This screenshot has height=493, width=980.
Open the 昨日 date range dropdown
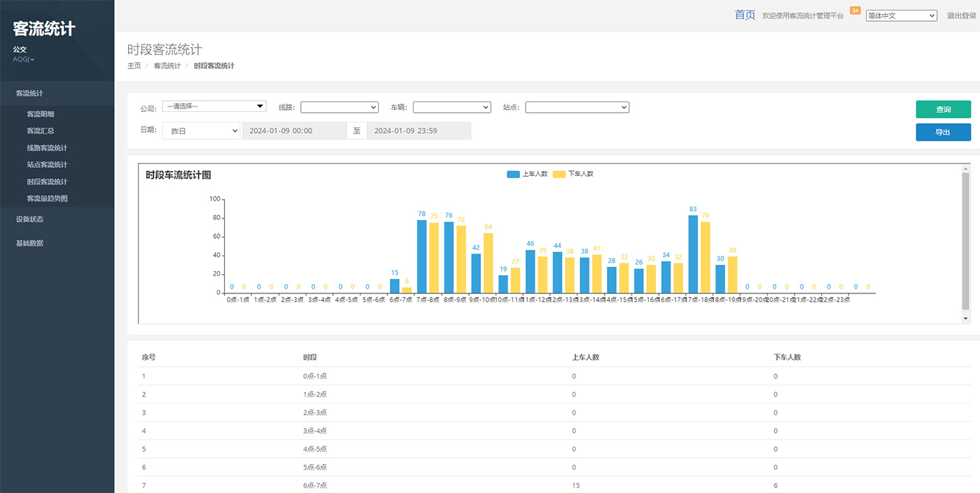[201, 131]
